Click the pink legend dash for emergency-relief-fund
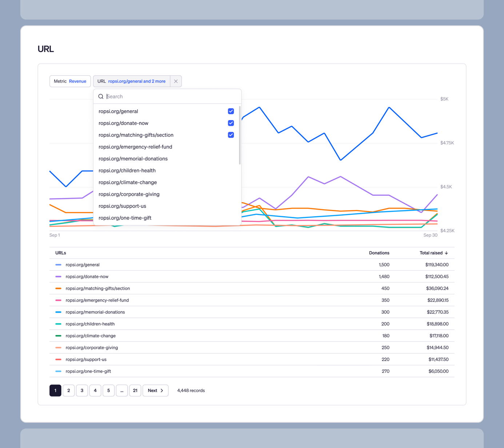This screenshot has height=448, width=504. [58, 300]
